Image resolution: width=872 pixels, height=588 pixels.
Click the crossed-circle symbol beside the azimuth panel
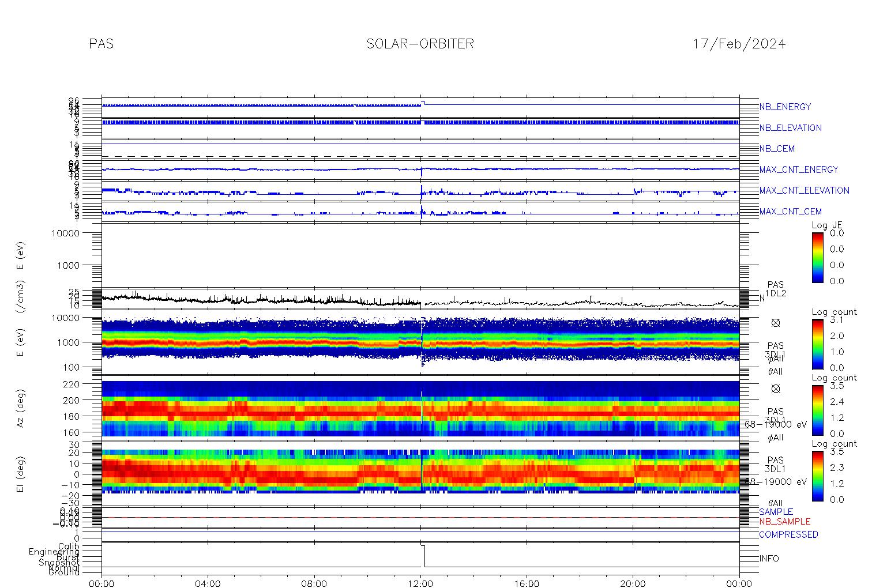click(x=776, y=389)
